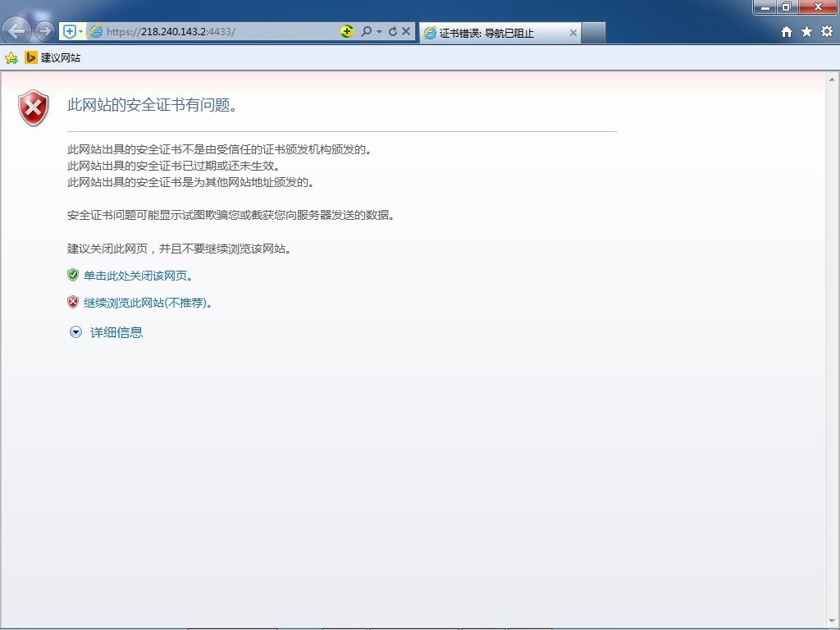Click the browser Forward arrow button
The height and width of the screenshot is (630, 840).
tap(44, 31)
